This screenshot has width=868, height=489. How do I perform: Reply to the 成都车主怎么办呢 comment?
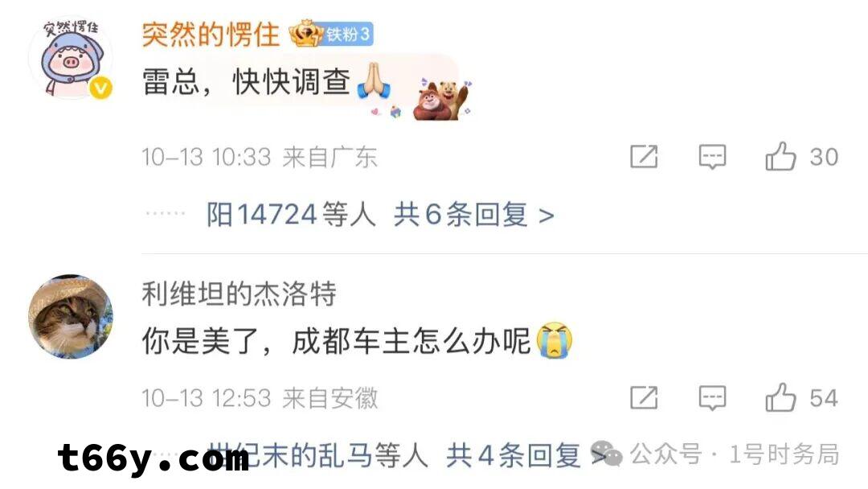click(x=712, y=397)
